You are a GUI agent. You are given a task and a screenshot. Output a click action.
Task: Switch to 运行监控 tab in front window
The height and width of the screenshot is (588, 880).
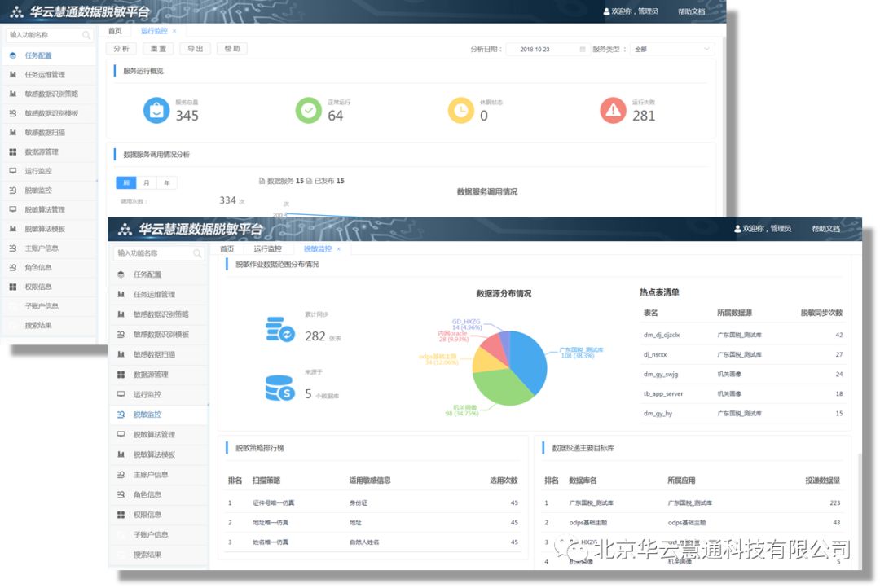pos(268,249)
